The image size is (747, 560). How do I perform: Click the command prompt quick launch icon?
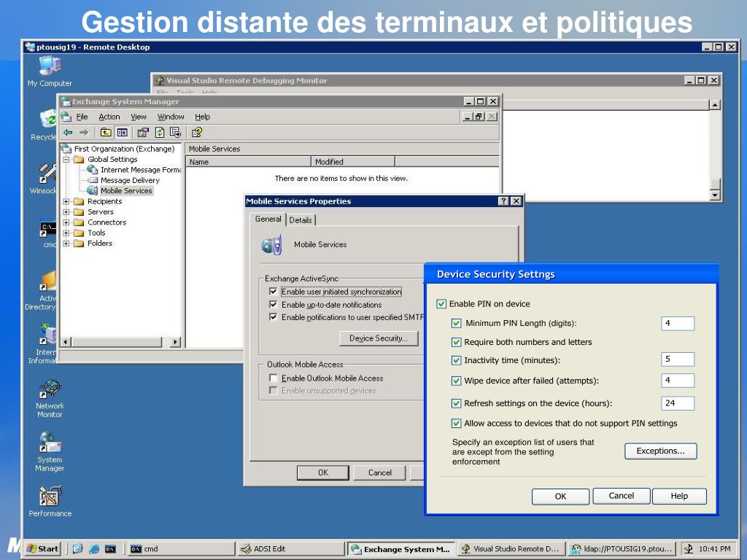pos(110,549)
